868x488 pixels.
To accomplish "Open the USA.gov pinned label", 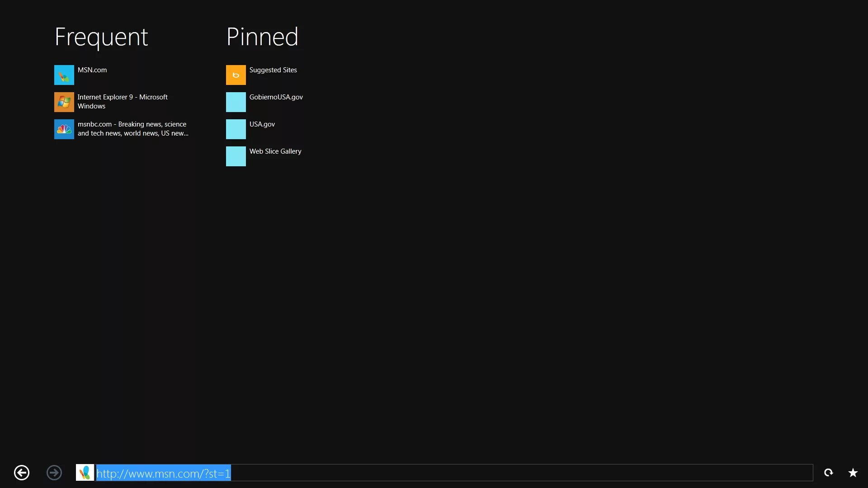I will [x=262, y=124].
